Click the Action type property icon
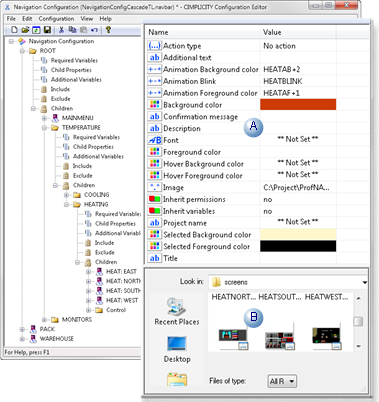 tap(154, 46)
